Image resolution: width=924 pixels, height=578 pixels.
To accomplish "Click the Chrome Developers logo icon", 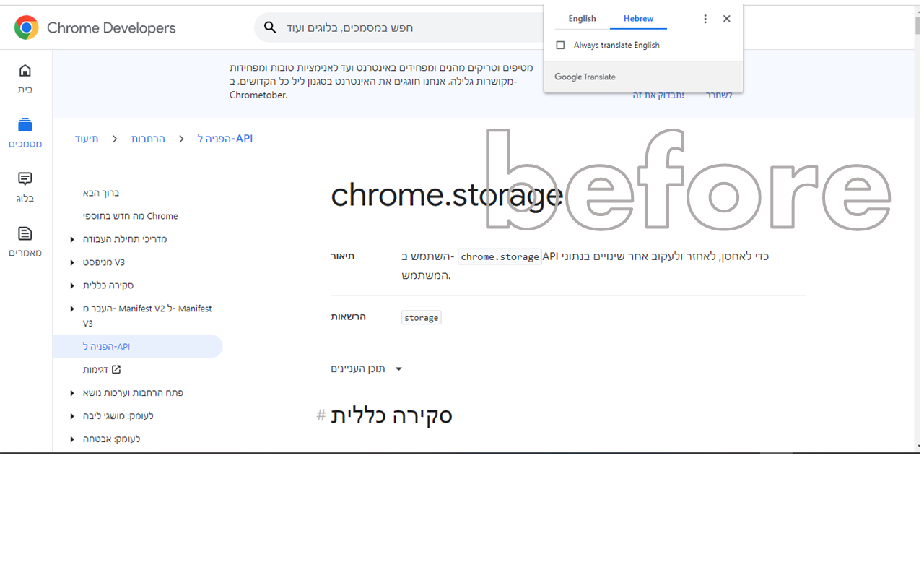I will [27, 27].
